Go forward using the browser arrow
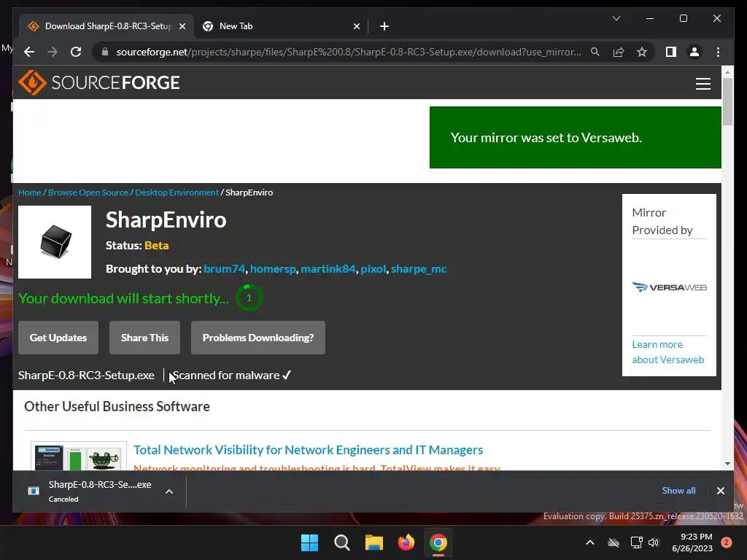Screen dimensions: 747x560 coord(53,52)
